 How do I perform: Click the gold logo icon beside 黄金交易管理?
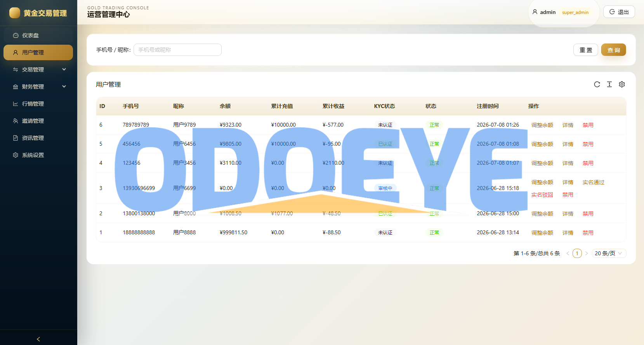coord(15,13)
